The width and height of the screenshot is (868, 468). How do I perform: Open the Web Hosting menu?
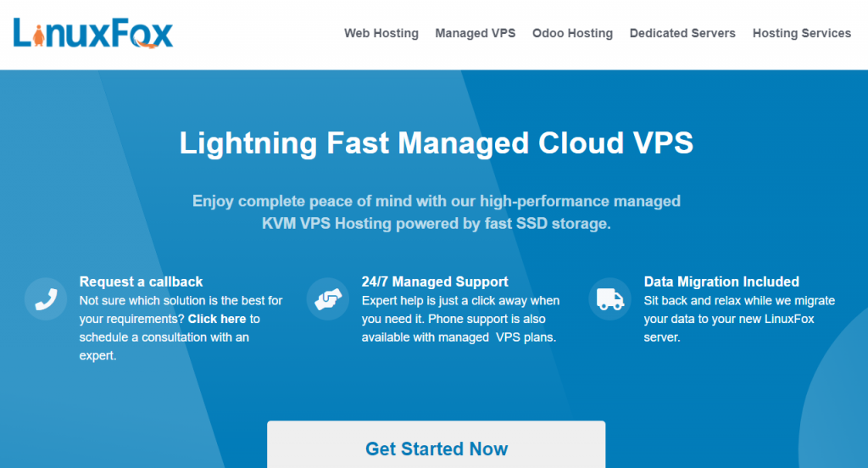pos(381,33)
